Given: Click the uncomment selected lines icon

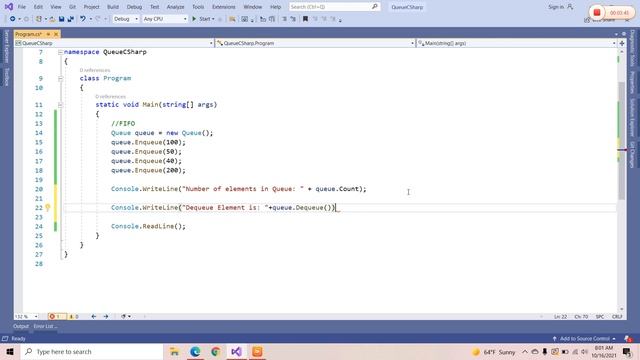Looking at the screenshot, I should click(293, 19).
